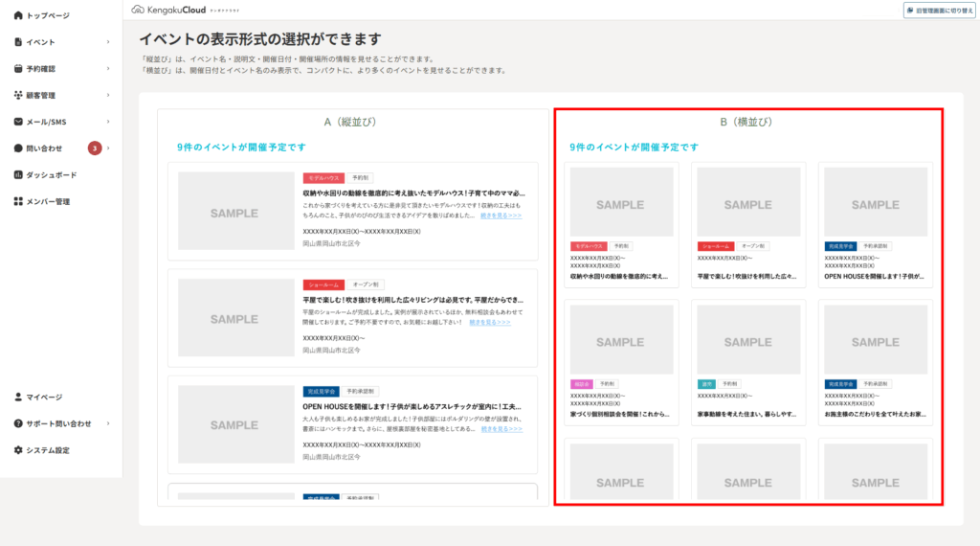Click ショールーム card SAMPLE thumbnail in panel B
The width and height of the screenshot is (980, 546).
[x=748, y=202]
